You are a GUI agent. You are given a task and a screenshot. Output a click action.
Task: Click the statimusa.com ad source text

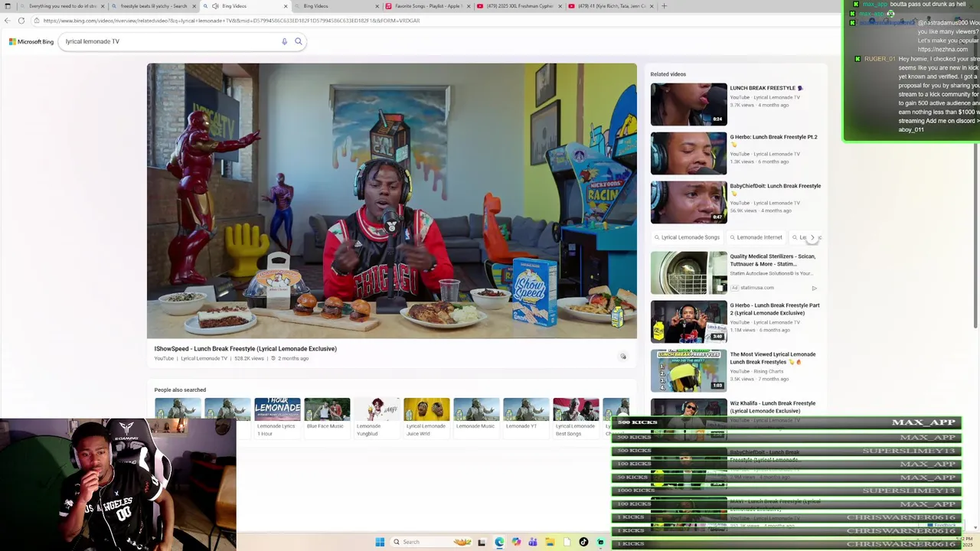tap(757, 288)
